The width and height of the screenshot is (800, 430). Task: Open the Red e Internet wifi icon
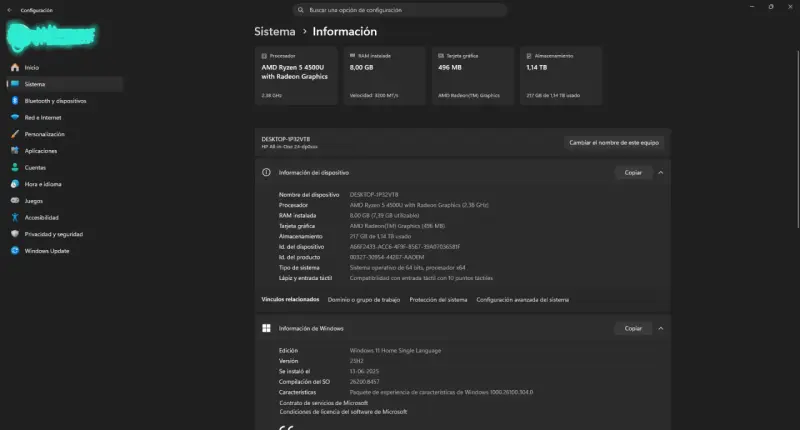pos(15,117)
